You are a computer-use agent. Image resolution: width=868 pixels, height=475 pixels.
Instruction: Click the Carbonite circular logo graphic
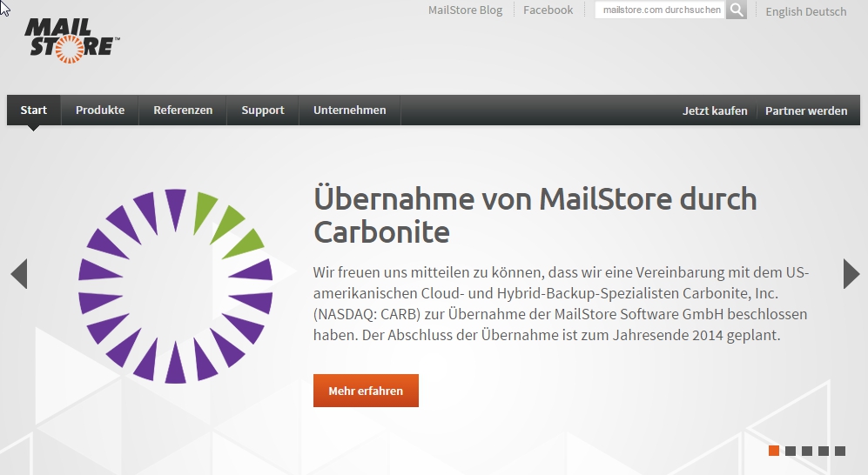pos(175,286)
